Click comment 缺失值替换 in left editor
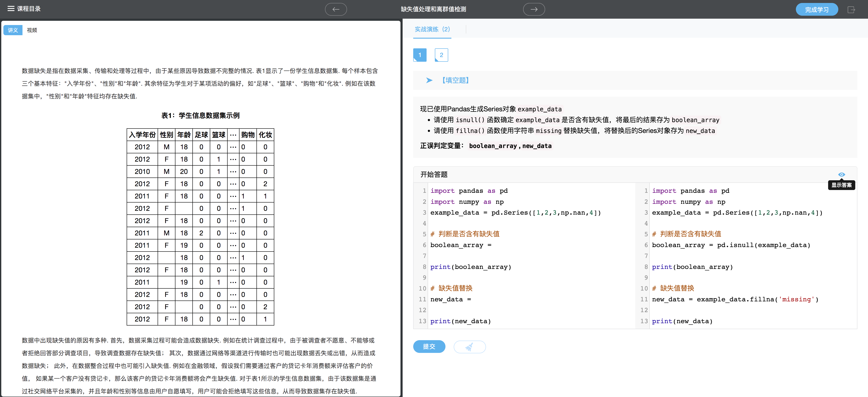 click(451, 288)
